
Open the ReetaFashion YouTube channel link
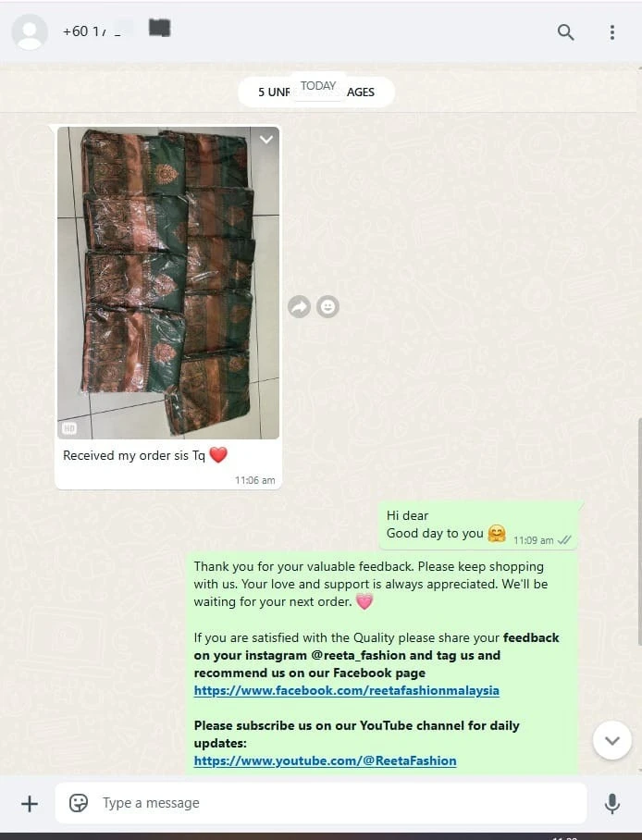click(325, 760)
